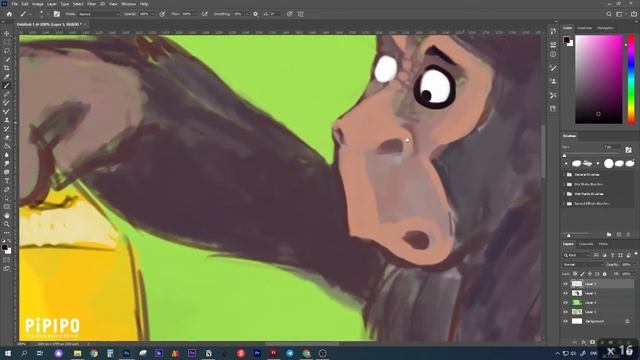Viewport: 640px width, 360px height.
Task: Close the open document tab
Action: tap(85, 24)
